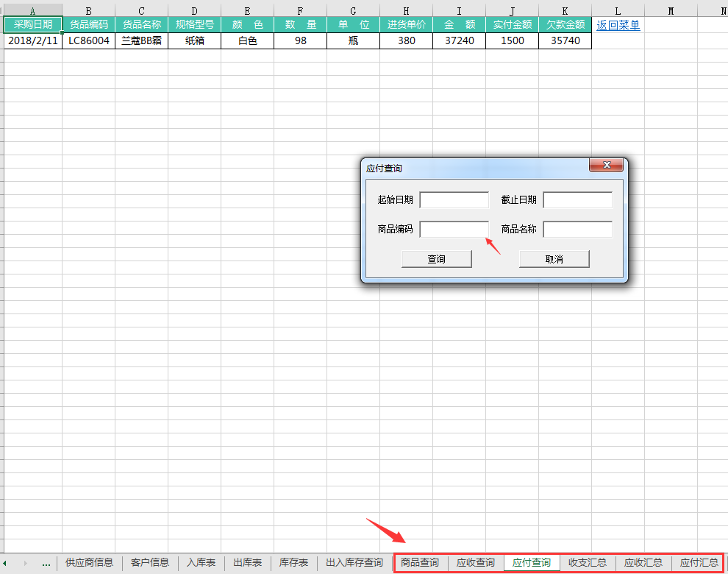Close the 应付查询 dialog

[x=607, y=165]
